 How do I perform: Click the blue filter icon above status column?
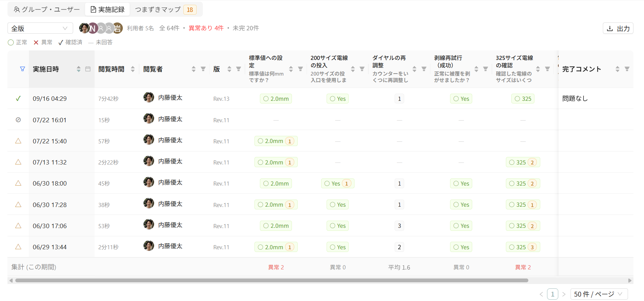click(x=22, y=69)
